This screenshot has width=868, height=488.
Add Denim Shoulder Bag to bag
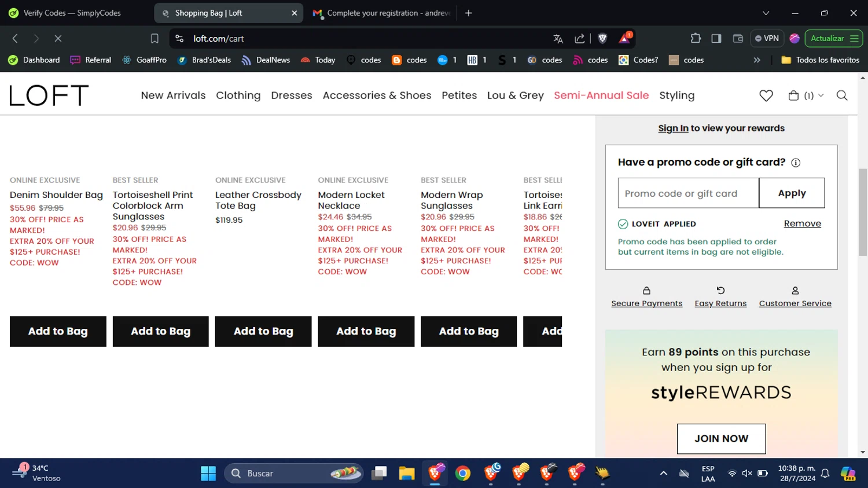click(x=58, y=331)
